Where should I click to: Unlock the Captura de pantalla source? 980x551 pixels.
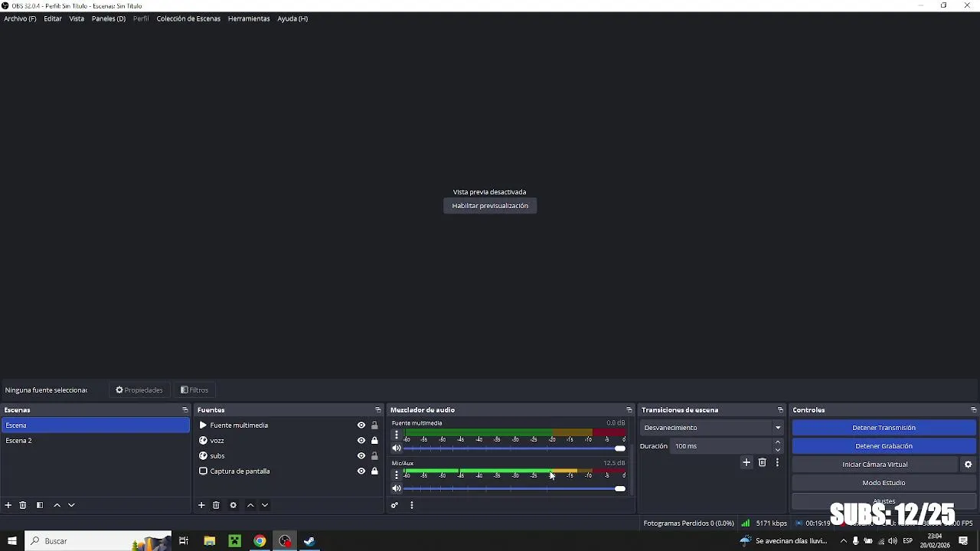(374, 471)
